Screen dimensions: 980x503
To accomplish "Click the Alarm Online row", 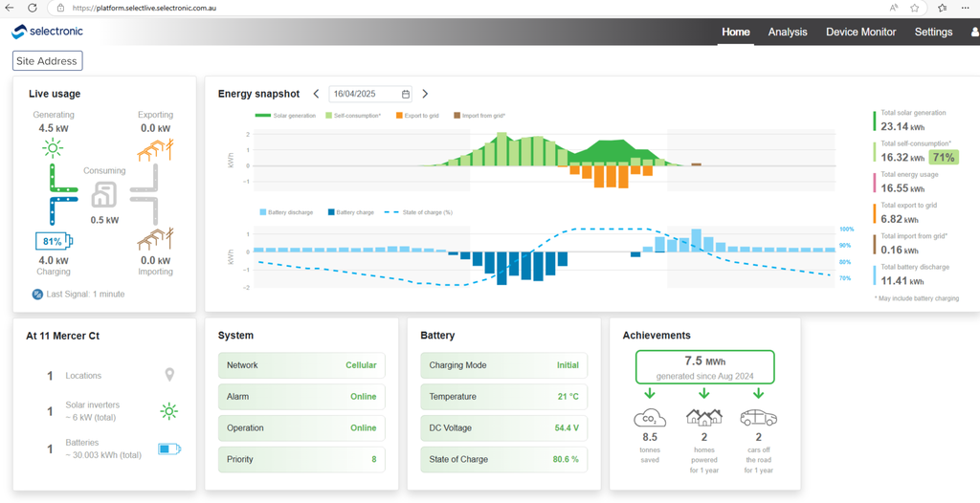I will 301,396.
